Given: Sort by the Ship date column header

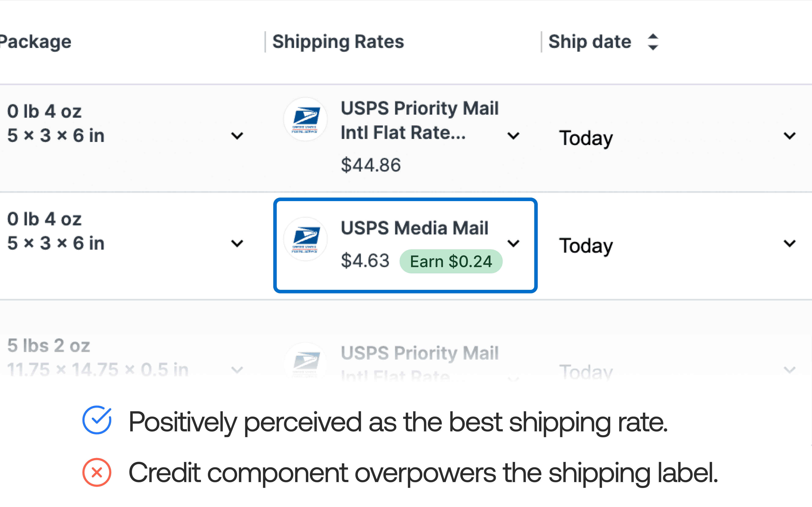Looking at the screenshot, I should (590, 42).
